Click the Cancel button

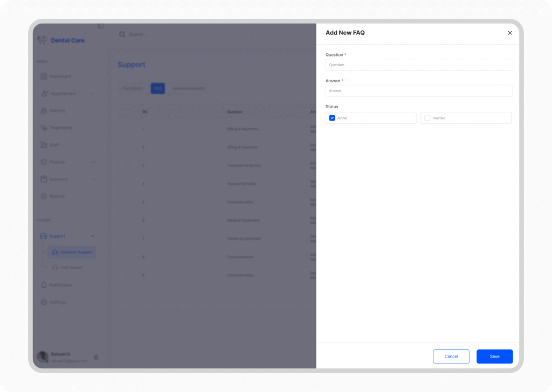[451, 356]
